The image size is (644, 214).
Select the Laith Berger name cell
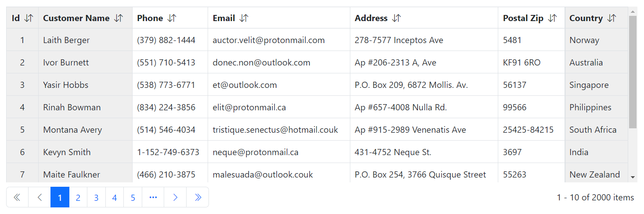[x=66, y=40]
